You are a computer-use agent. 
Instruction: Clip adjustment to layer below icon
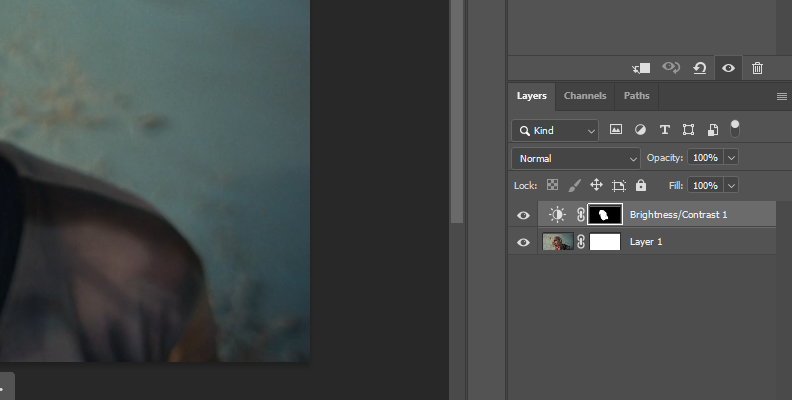click(641, 68)
